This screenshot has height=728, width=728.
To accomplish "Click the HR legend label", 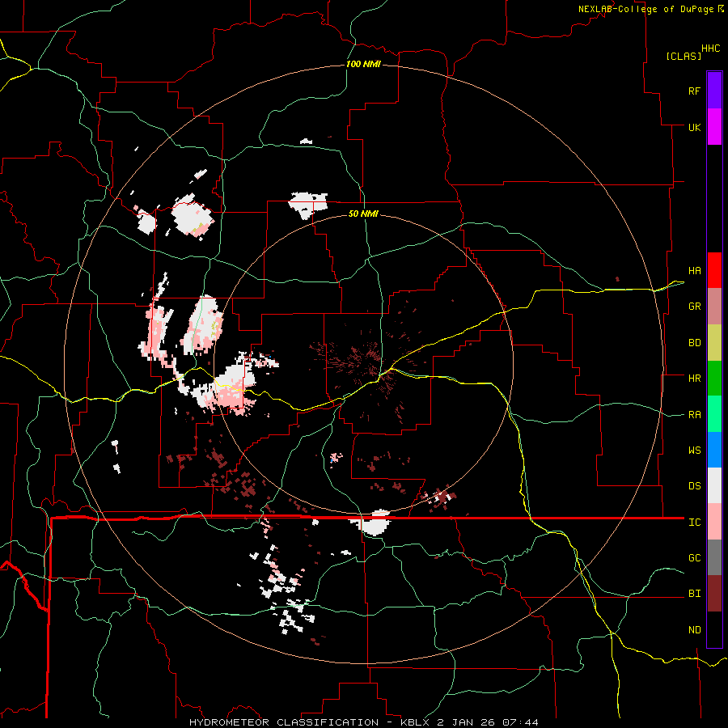I will click(x=694, y=379).
